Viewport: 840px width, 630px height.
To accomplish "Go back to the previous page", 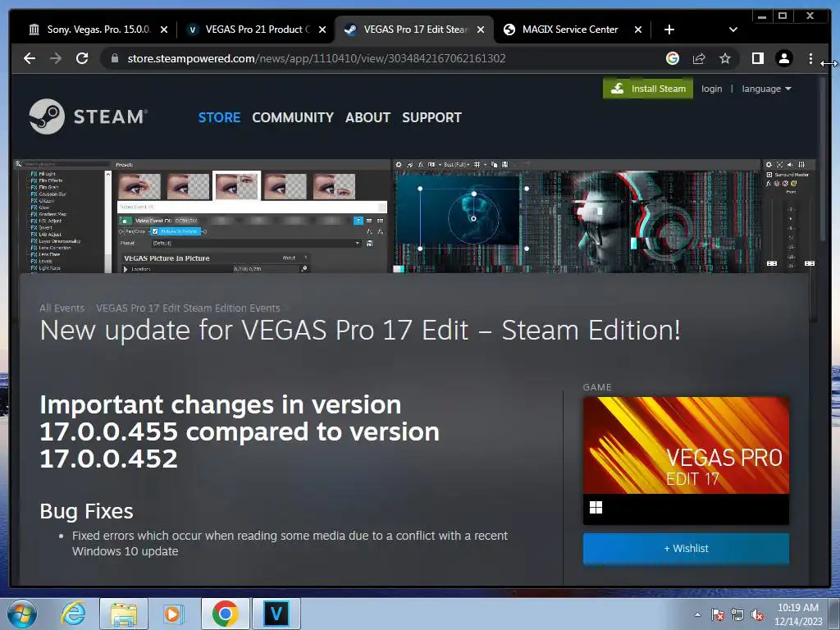I will (x=30, y=58).
